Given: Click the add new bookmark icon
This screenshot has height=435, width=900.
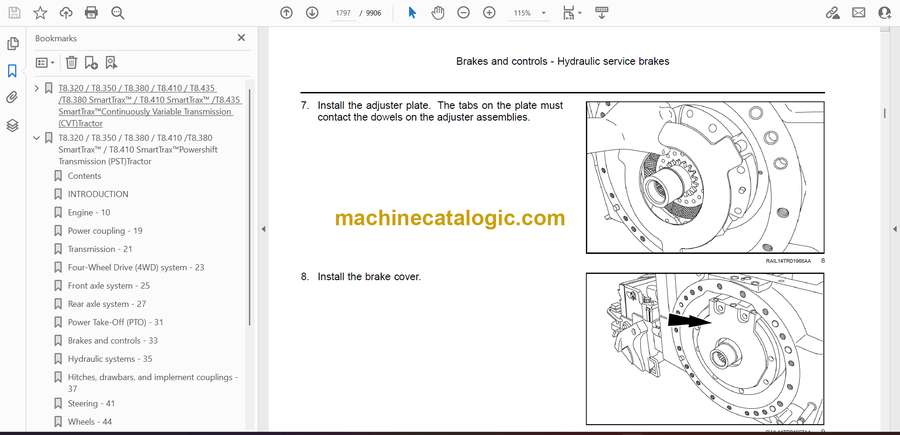Looking at the screenshot, I should point(91,62).
